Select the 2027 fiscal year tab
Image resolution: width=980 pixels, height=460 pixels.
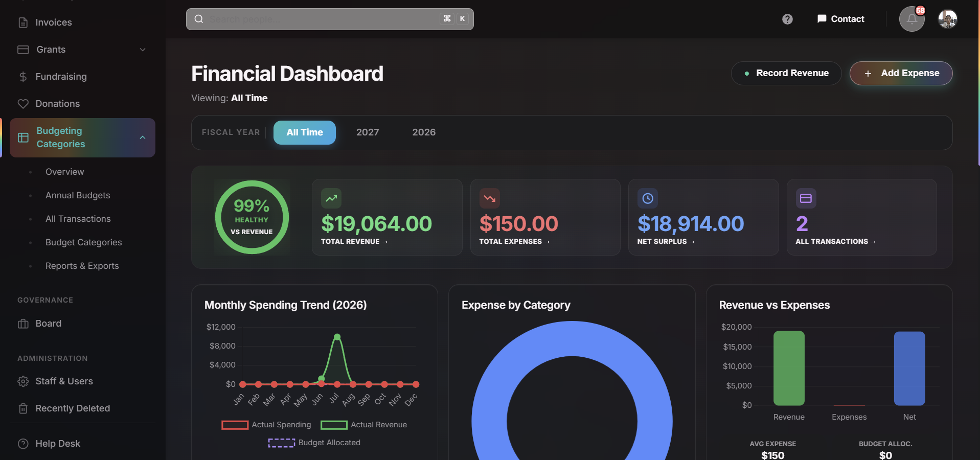click(x=368, y=132)
